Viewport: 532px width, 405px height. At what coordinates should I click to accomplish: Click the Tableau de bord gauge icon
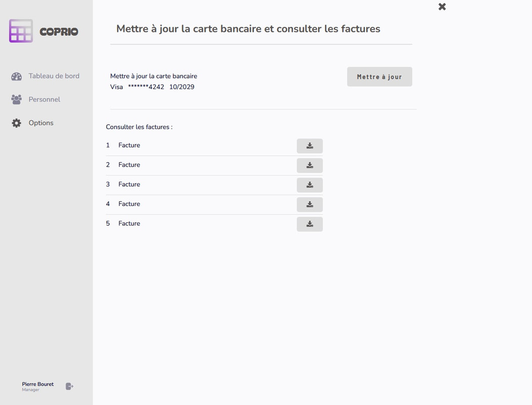click(x=17, y=76)
